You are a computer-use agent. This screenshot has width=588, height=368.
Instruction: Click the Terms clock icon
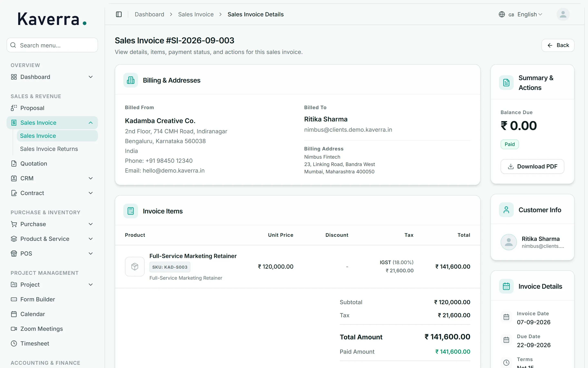[506, 363]
